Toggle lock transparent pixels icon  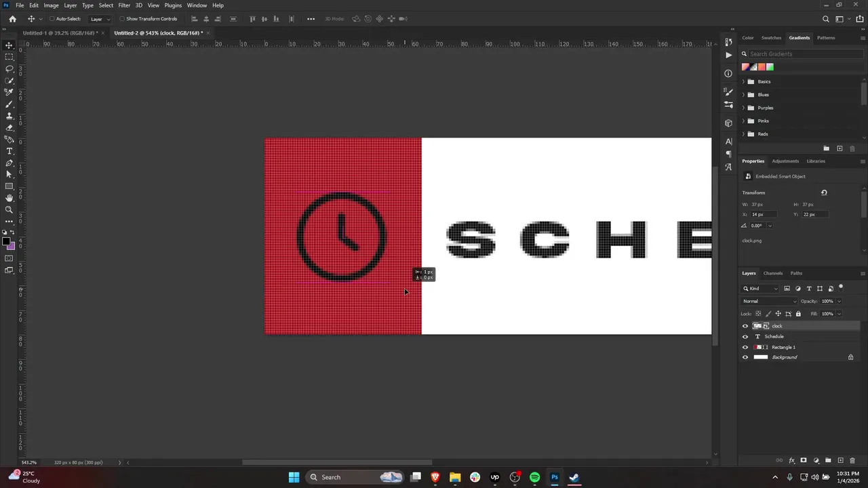[759, 314]
